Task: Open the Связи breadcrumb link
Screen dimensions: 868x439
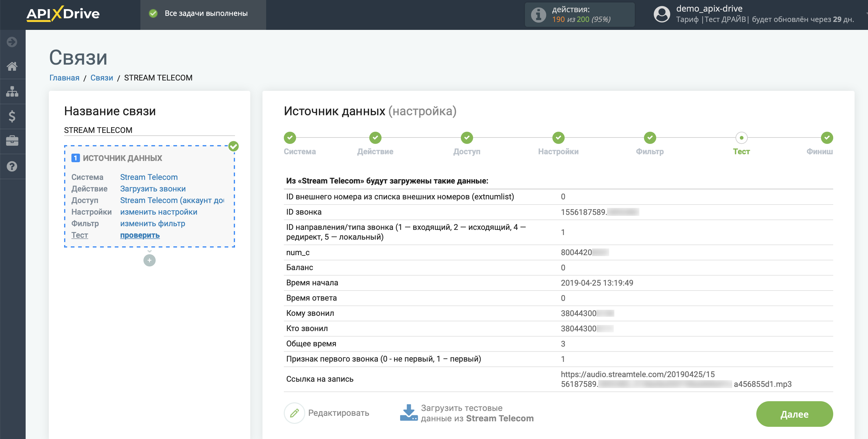Action: pos(102,78)
